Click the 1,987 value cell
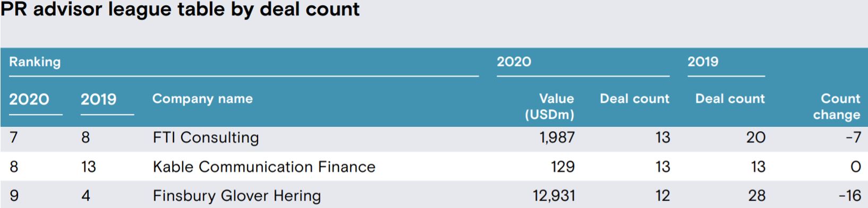Viewport: 868px width, 208px height. pyautogui.click(x=557, y=138)
